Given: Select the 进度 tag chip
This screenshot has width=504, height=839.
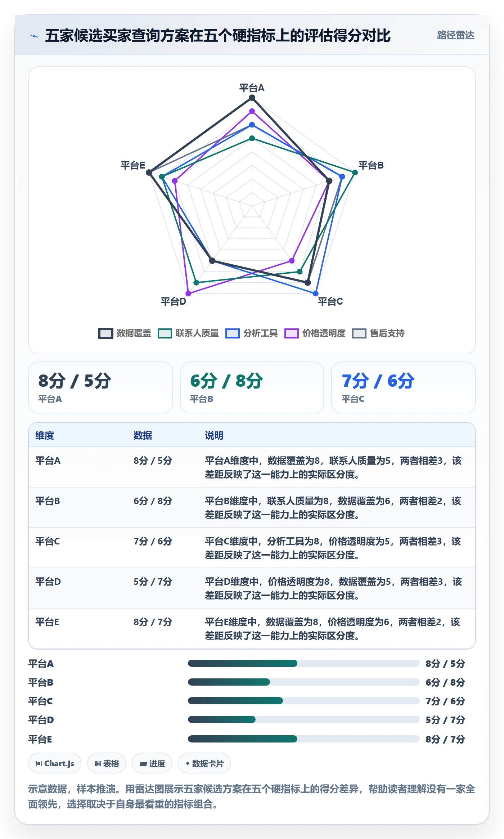Looking at the screenshot, I should pyautogui.click(x=152, y=763).
